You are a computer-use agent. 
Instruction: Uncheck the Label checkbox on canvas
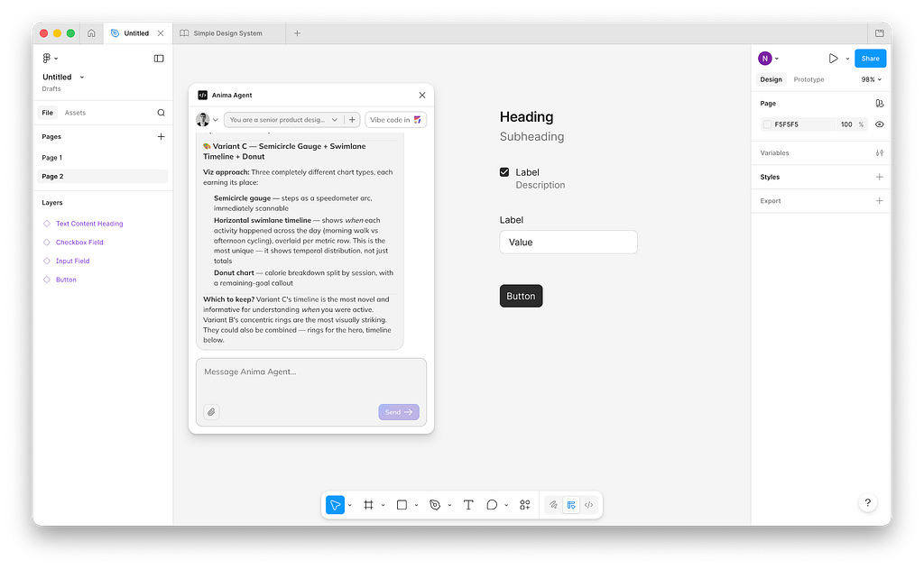click(504, 172)
